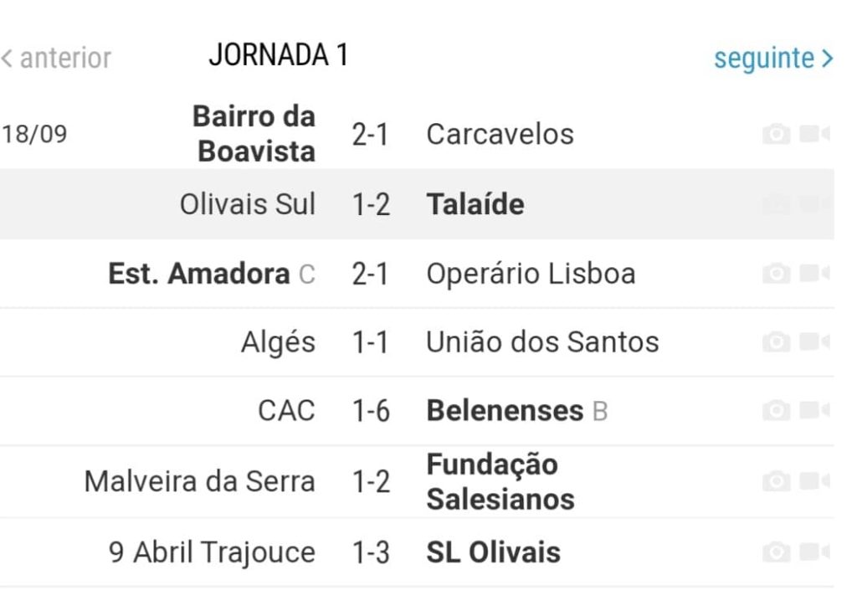The width and height of the screenshot is (857, 616).
Task: Open video for CAC vs Belenenses match
Action: pos(815,410)
